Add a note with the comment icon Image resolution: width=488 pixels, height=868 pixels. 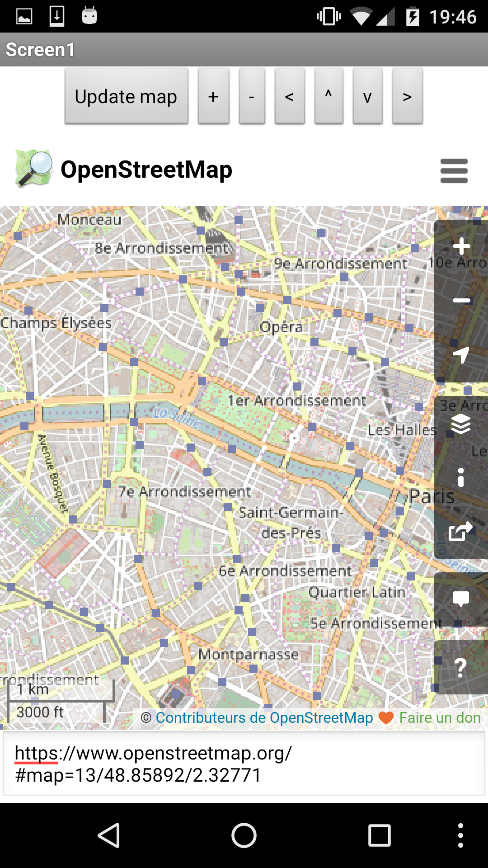tap(461, 599)
